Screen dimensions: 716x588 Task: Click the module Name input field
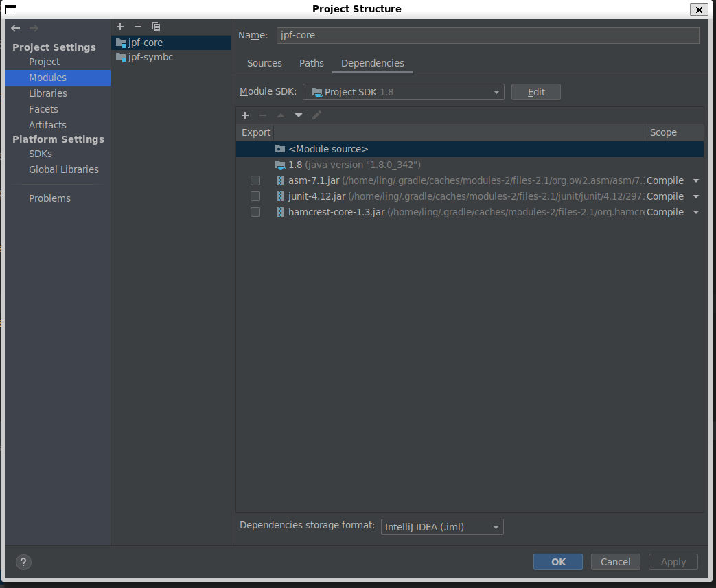click(487, 35)
